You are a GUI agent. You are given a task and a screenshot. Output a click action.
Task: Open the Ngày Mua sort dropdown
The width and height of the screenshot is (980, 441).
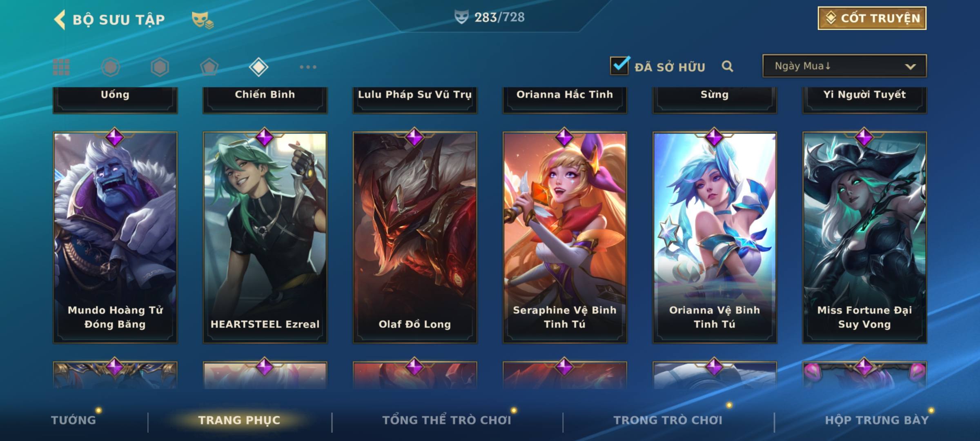point(844,66)
